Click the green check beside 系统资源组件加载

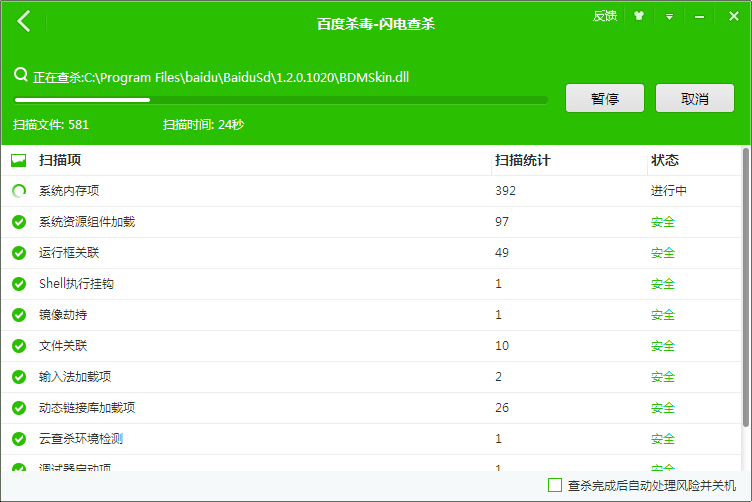coord(19,222)
